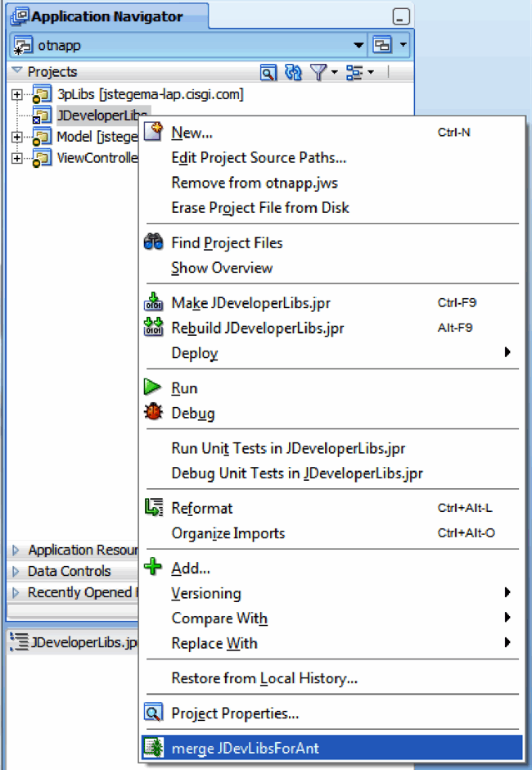Click the refresh icon in Projects toolbar

[293, 73]
